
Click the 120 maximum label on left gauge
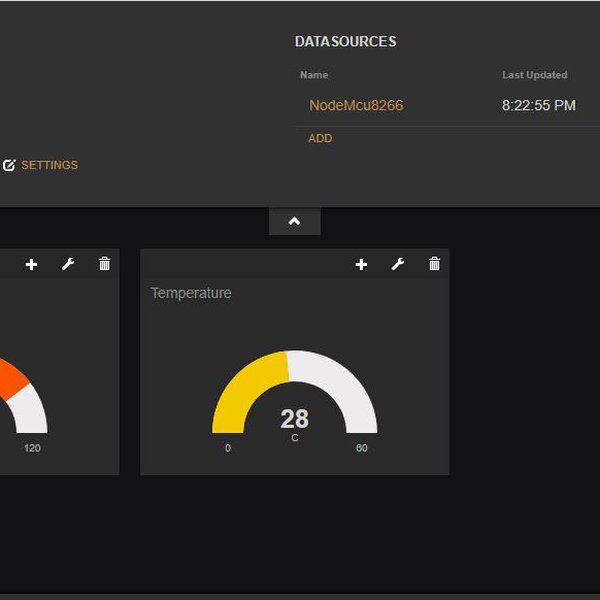(32, 448)
